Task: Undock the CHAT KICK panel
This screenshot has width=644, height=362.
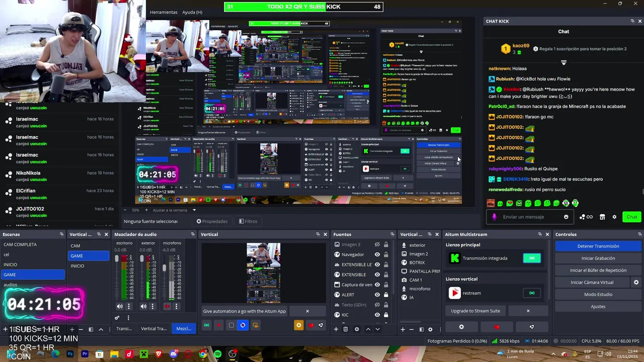Action: [632, 21]
